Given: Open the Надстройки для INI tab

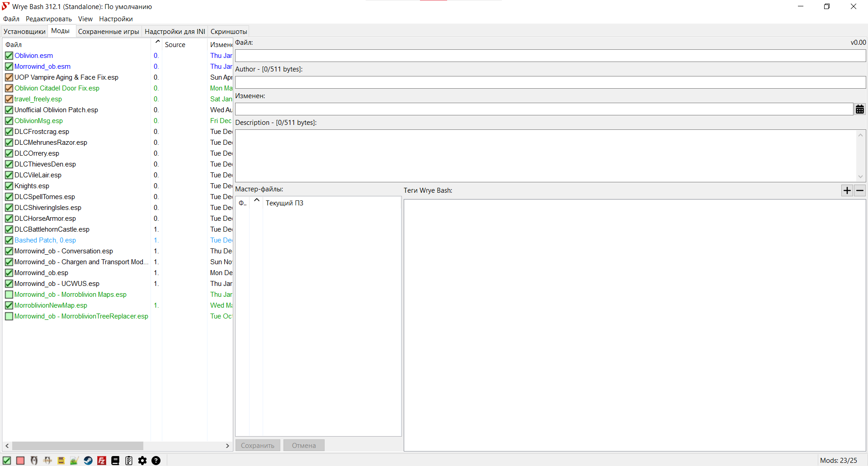Looking at the screenshot, I should [175, 32].
